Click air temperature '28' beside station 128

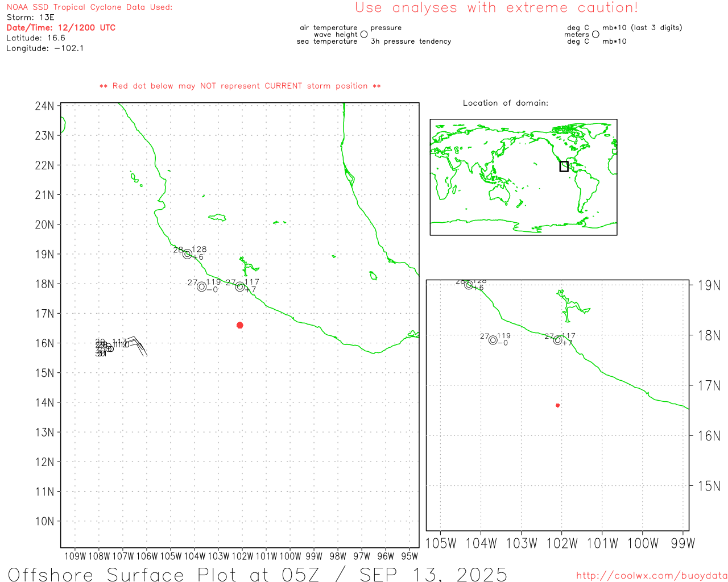(178, 250)
